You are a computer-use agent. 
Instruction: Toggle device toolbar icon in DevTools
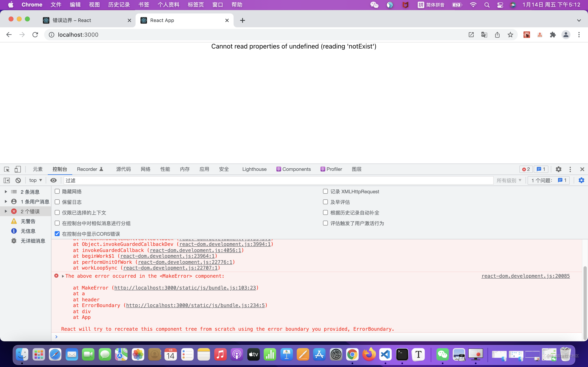pyautogui.click(x=18, y=169)
